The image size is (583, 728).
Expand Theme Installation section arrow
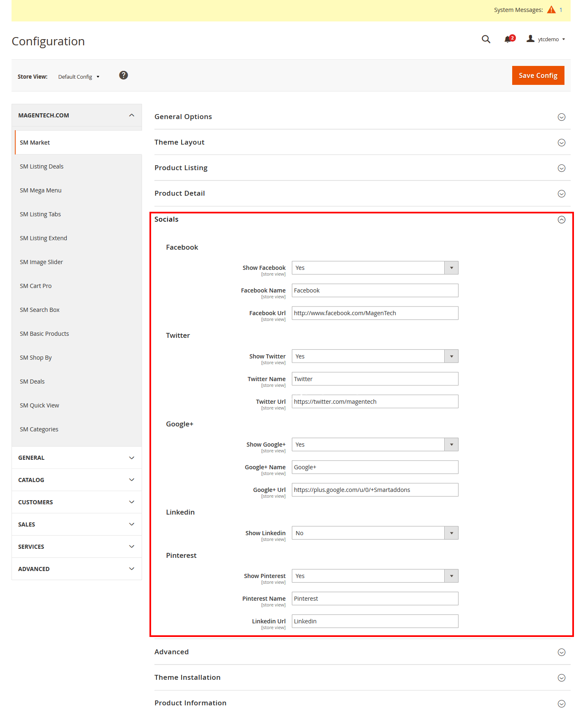[561, 678]
